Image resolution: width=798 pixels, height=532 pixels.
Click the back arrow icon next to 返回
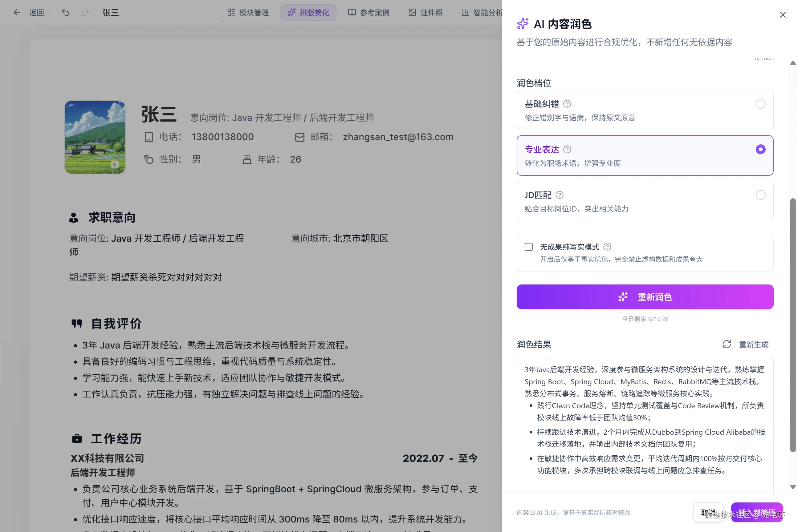[x=17, y=12]
